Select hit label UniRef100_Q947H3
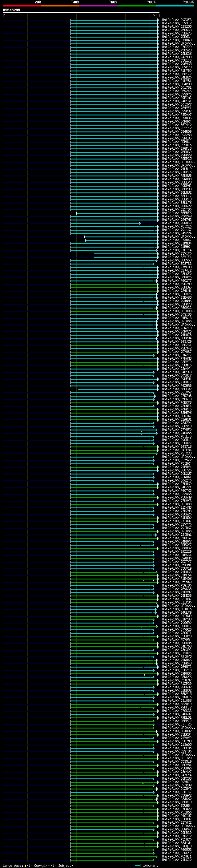Screen dimensions: 197x868 click(176, 220)
